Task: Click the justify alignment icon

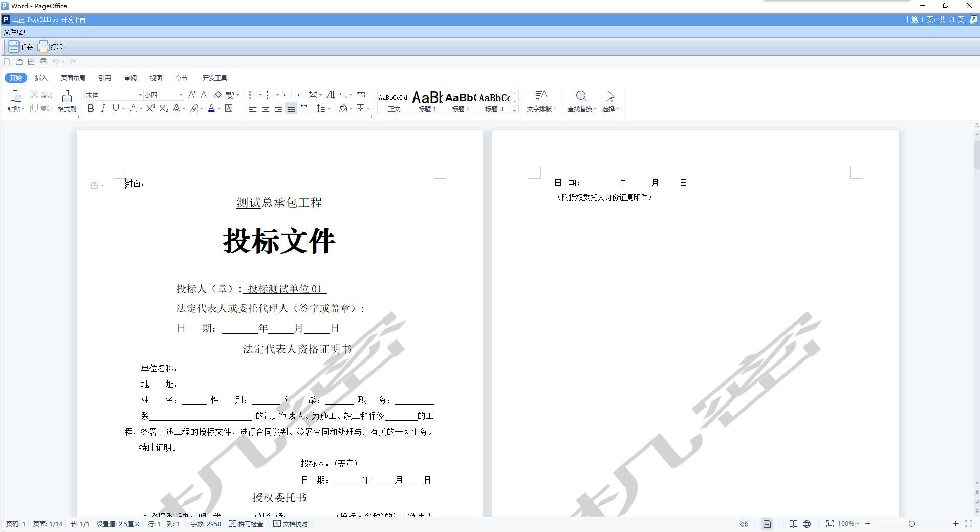Action: pyautogui.click(x=291, y=108)
